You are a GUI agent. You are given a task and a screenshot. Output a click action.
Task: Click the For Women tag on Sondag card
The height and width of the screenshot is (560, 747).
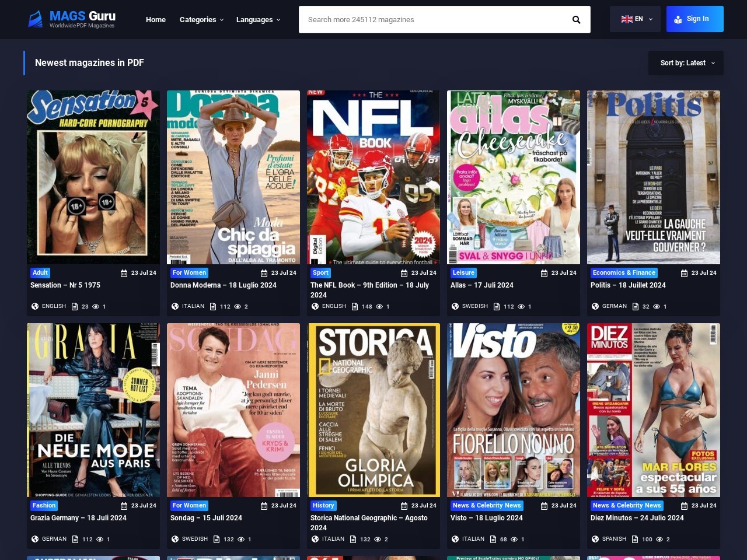189,505
